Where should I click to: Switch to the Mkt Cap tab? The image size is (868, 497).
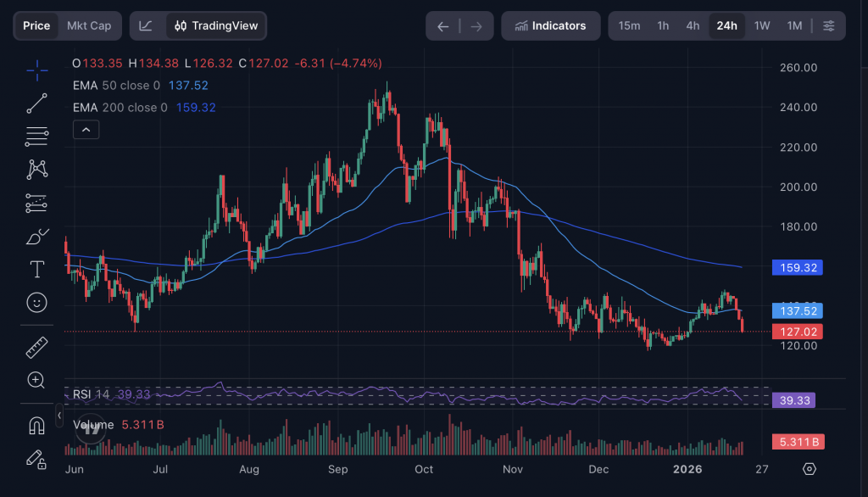click(x=89, y=26)
